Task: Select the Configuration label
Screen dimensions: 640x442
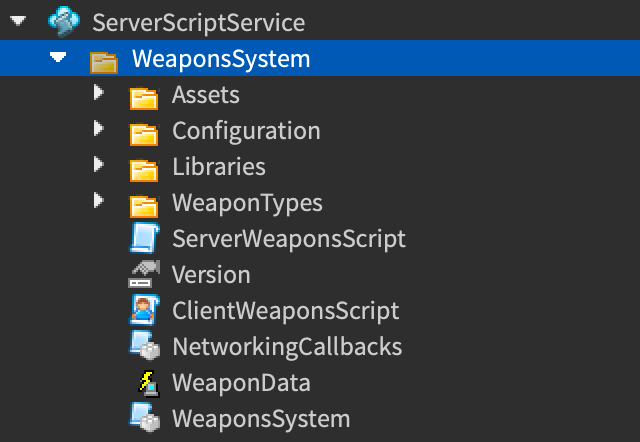Action: pos(246,131)
